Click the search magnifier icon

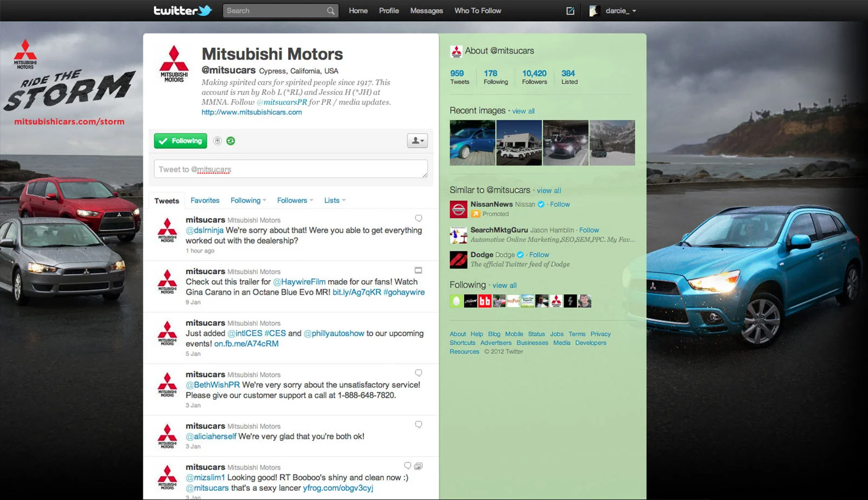[x=330, y=11]
